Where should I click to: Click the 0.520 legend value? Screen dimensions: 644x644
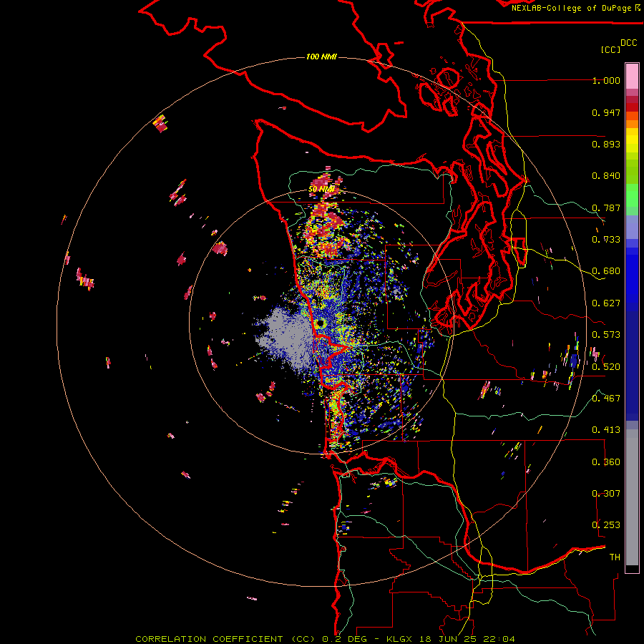606,367
